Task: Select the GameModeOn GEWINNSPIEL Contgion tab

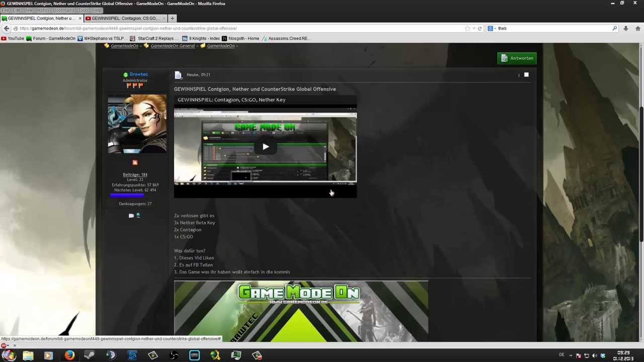Action: pyautogui.click(x=41, y=18)
